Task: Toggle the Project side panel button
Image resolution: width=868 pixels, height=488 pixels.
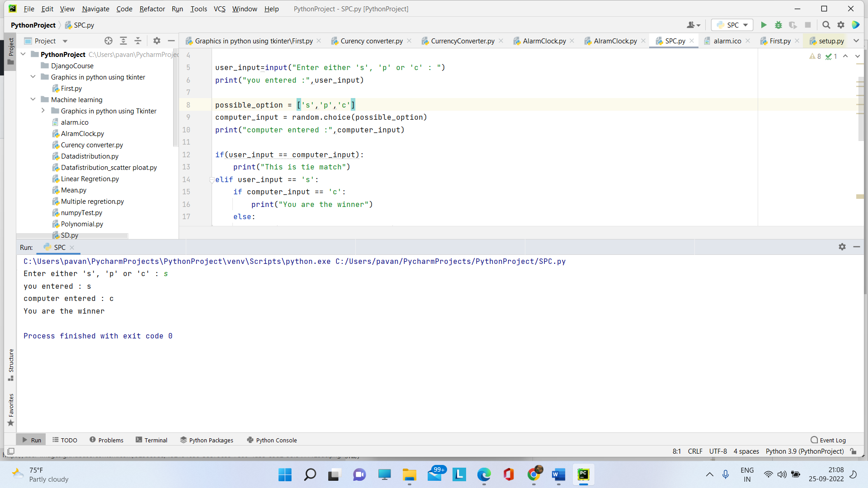Action: pyautogui.click(x=11, y=51)
